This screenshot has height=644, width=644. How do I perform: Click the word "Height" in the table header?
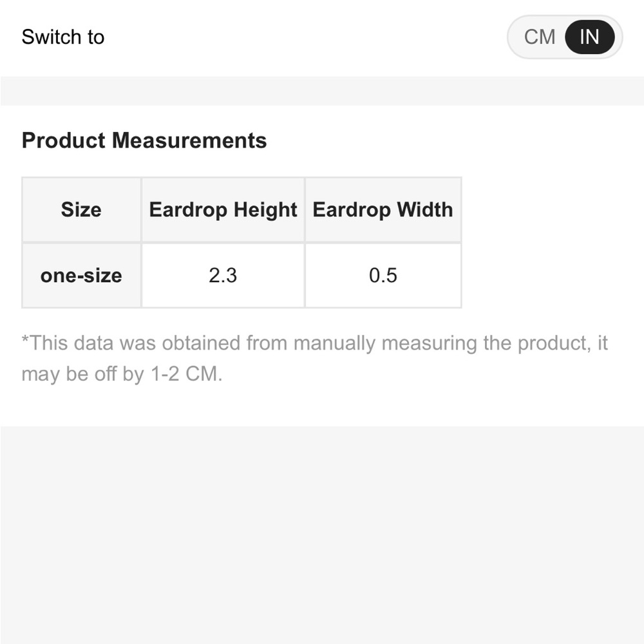click(x=265, y=210)
